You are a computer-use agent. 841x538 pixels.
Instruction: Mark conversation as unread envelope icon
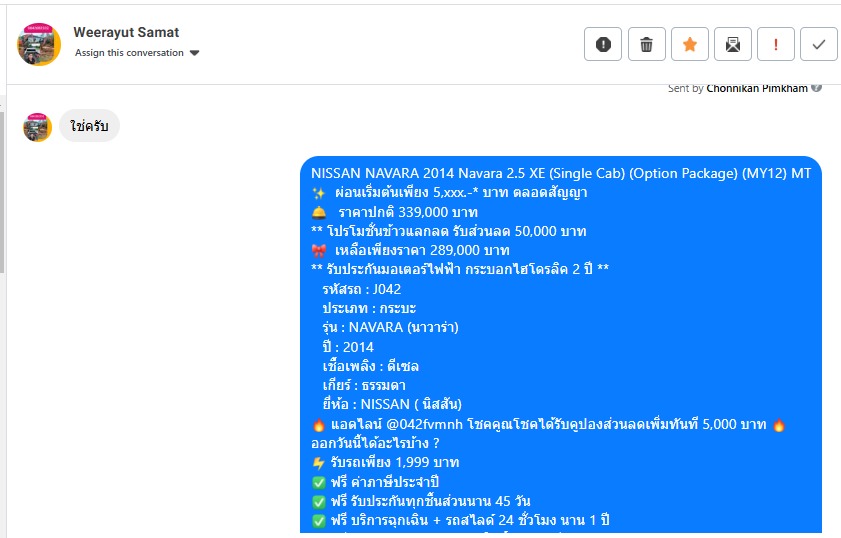(733, 44)
